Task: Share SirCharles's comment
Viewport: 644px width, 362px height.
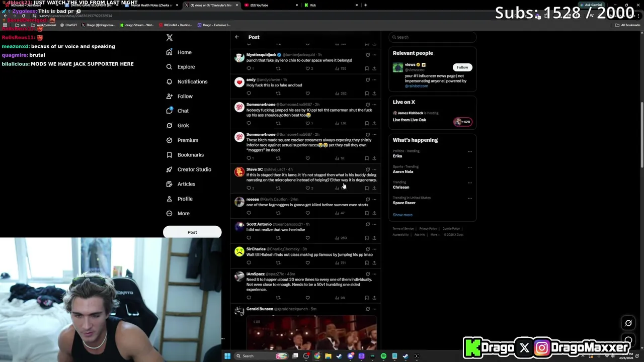Action: (x=374, y=262)
